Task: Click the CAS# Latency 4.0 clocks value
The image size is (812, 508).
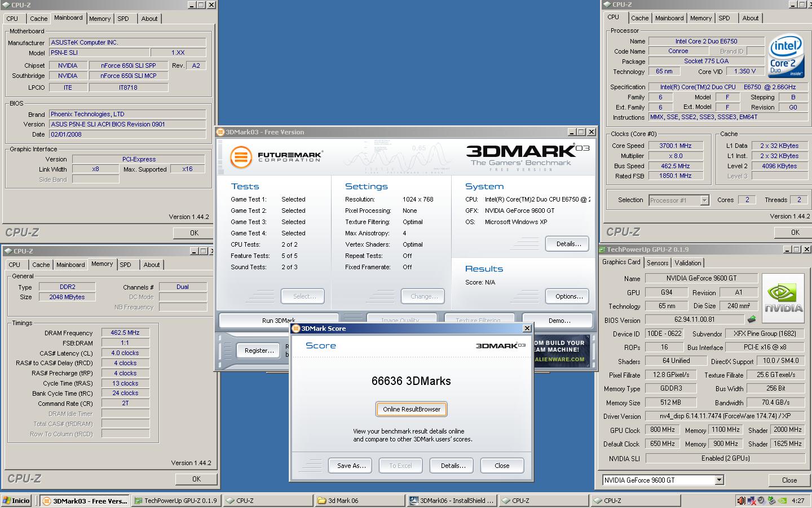Action: coord(125,353)
